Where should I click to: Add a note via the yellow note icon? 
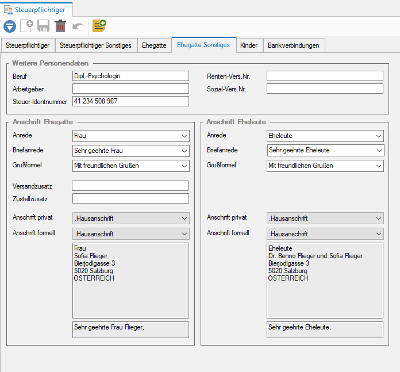pos(99,26)
